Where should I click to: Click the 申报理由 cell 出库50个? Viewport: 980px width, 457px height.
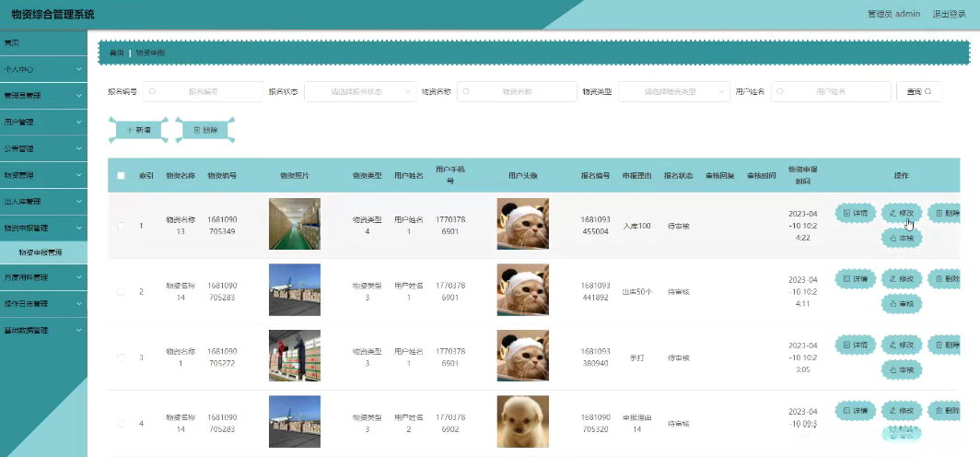point(636,292)
